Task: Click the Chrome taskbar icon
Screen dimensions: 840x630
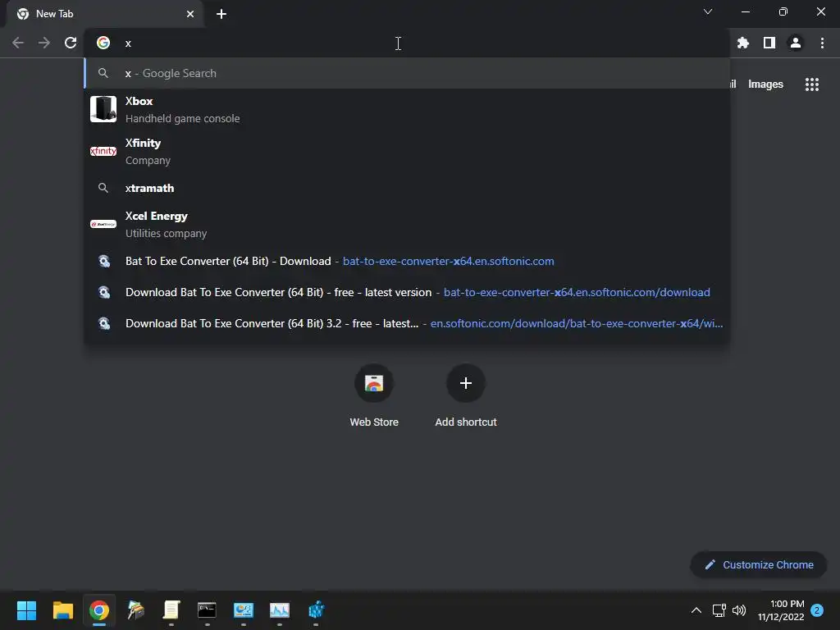Action: coord(99,610)
